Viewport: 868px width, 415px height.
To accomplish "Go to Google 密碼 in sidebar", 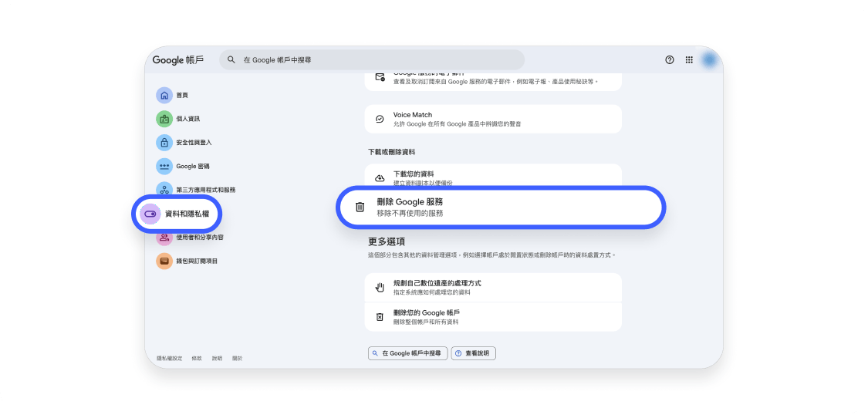I will point(183,166).
